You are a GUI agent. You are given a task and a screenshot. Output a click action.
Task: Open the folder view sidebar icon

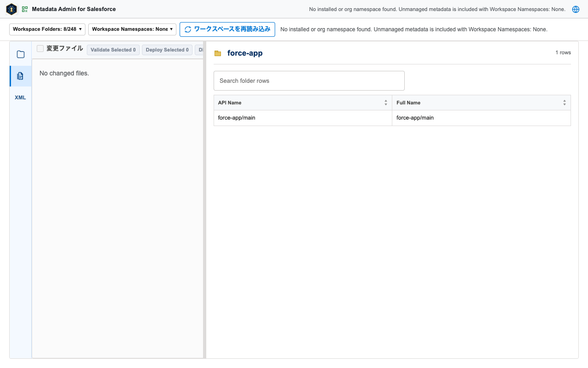(x=21, y=54)
